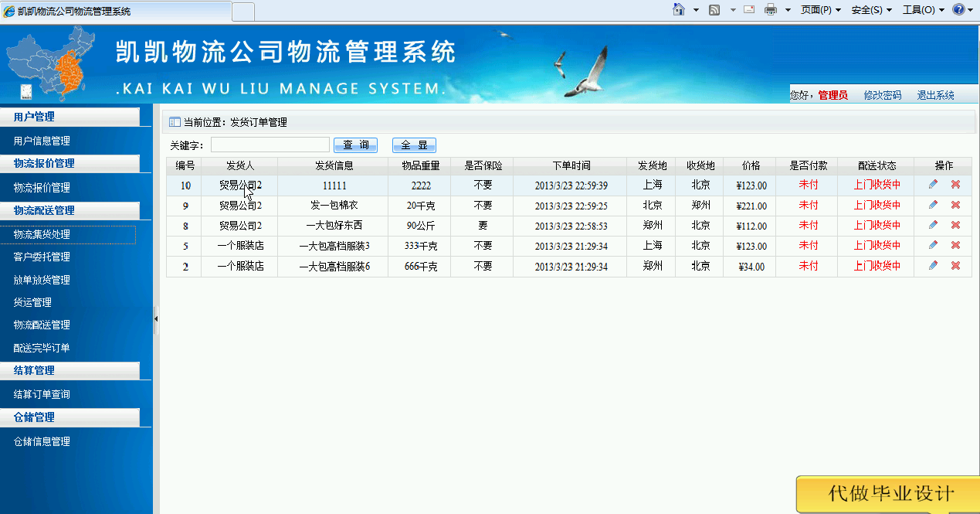Screen dimensions: 980x514
Task: Edit order 5 with pencil icon
Action: [934, 245]
